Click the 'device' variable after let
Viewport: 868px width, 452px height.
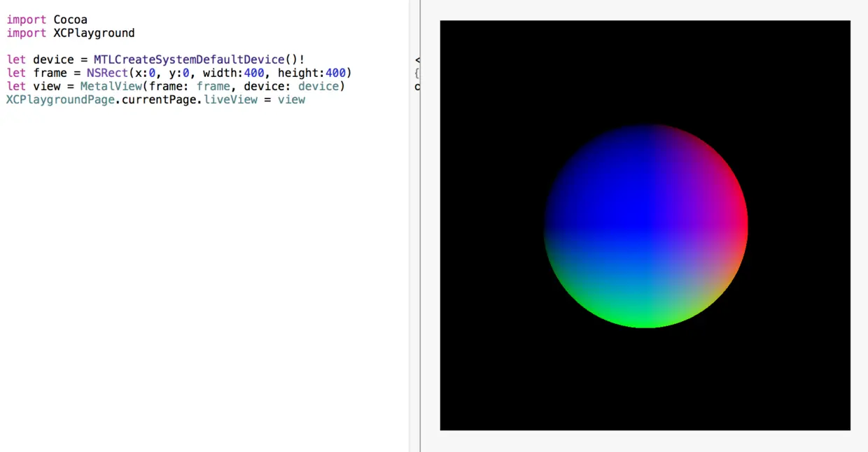coord(53,59)
